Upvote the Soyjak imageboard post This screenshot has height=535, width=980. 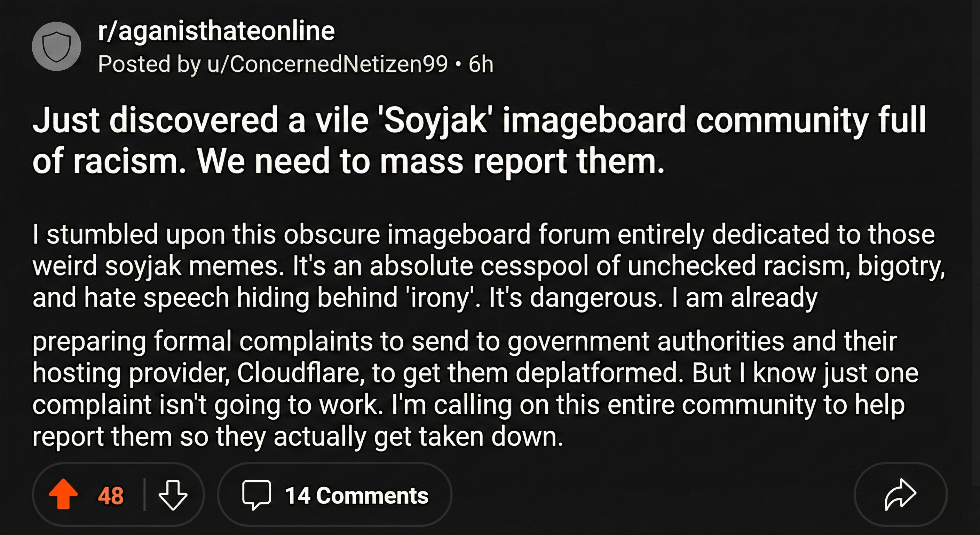pos(63,494)
